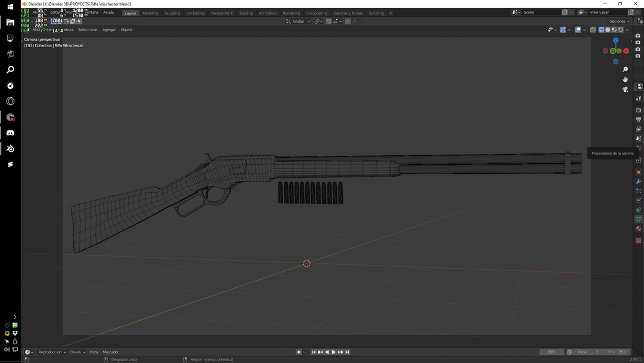Click the viewport zoom magnifier icon
This screenshot has height=363, width=644.
pyautogui.click(x=625, y=69)
